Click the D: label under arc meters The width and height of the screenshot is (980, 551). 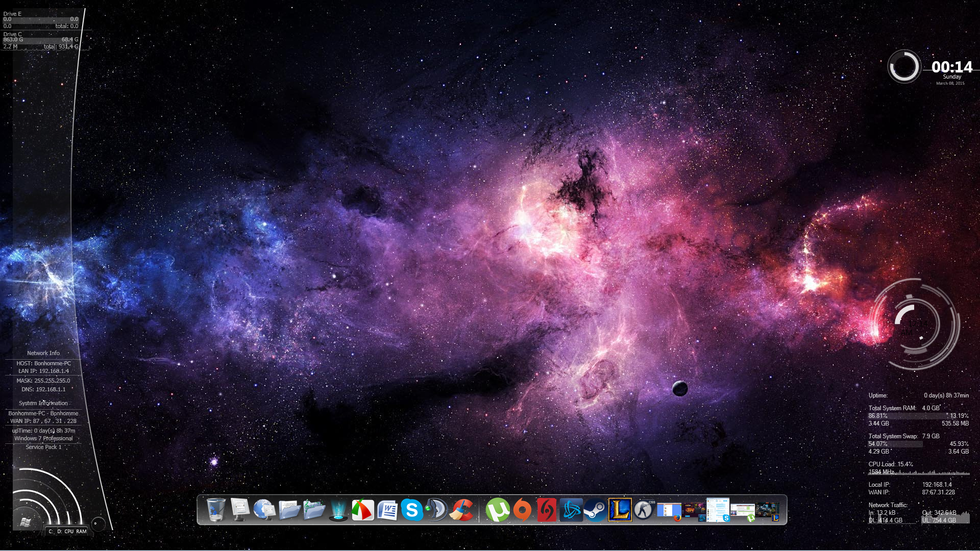point(59,532)
